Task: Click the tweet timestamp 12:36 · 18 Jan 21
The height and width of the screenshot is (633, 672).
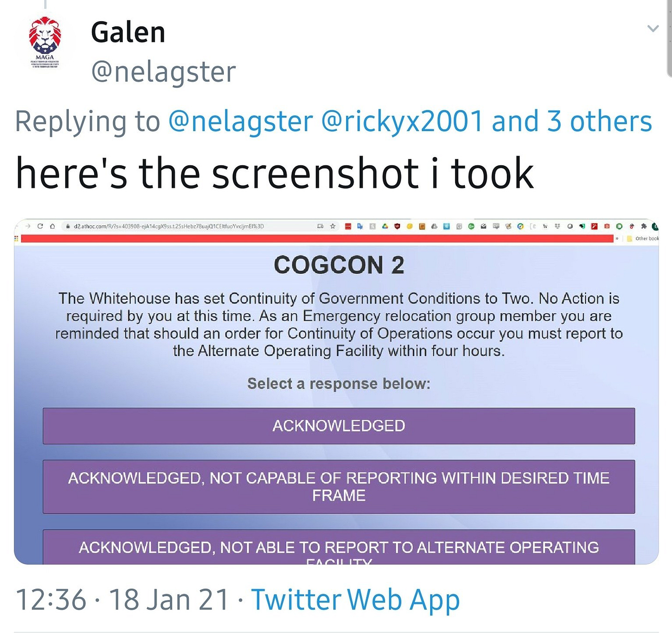Action: [x=123, y=600]
